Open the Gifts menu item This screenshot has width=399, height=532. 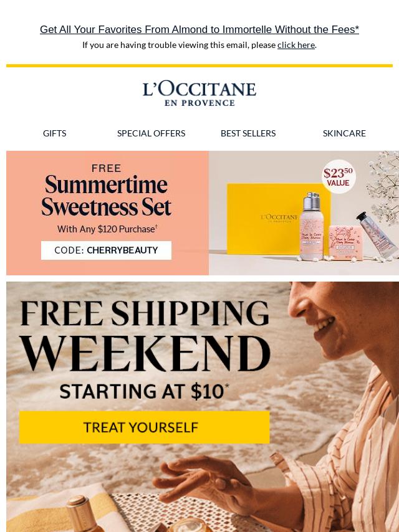[55, 133]
